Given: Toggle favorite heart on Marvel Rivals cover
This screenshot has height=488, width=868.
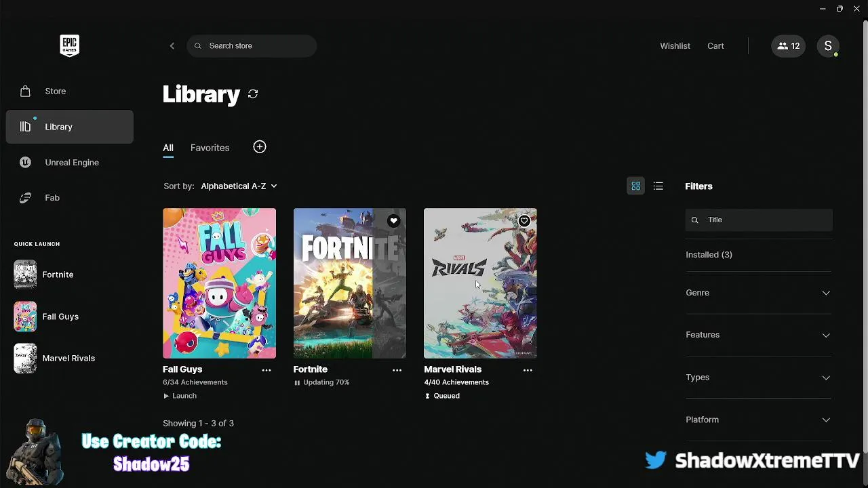Looking at the screenshot, I should 524,221.
